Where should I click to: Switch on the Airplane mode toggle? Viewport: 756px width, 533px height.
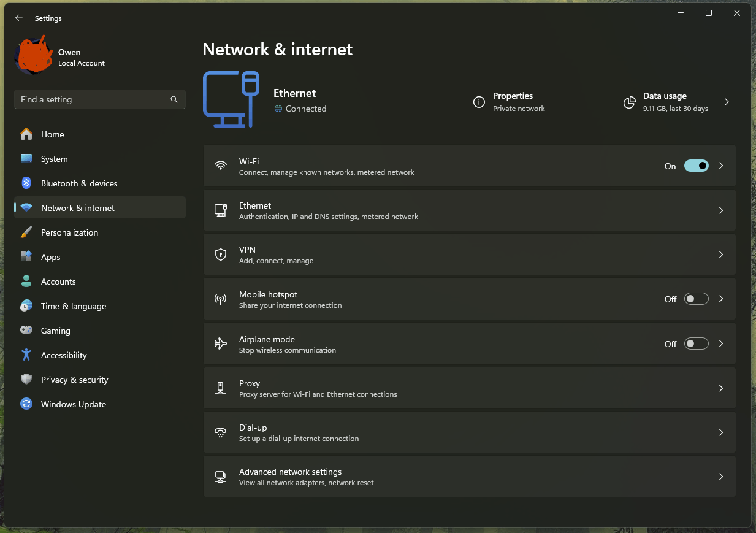point(696,343)
